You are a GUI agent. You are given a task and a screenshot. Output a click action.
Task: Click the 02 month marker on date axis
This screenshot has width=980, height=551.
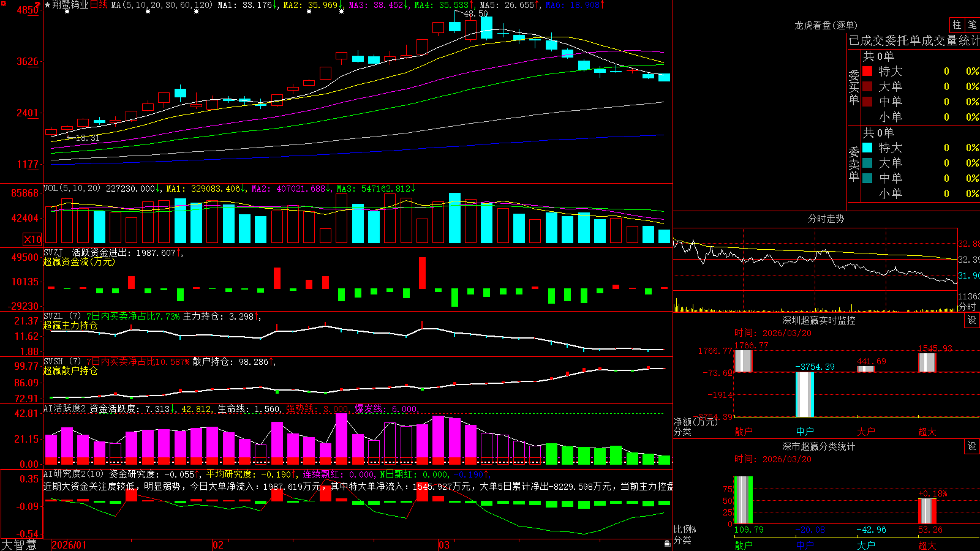click(218, 545)
